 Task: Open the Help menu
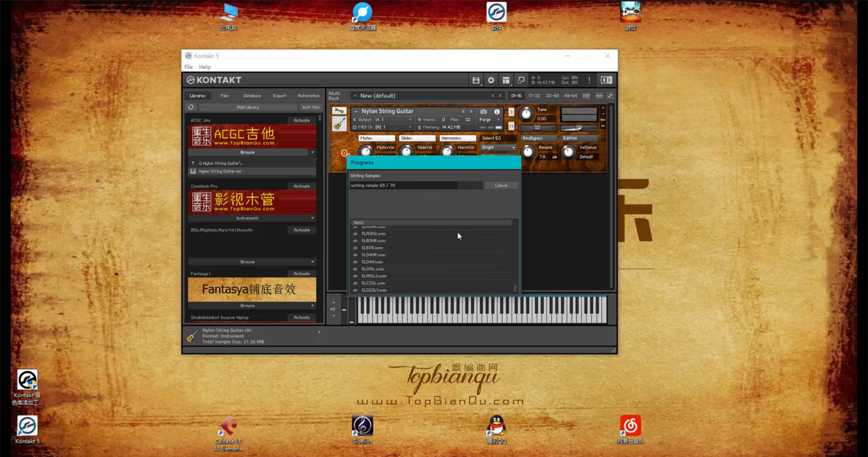point(205,67)
